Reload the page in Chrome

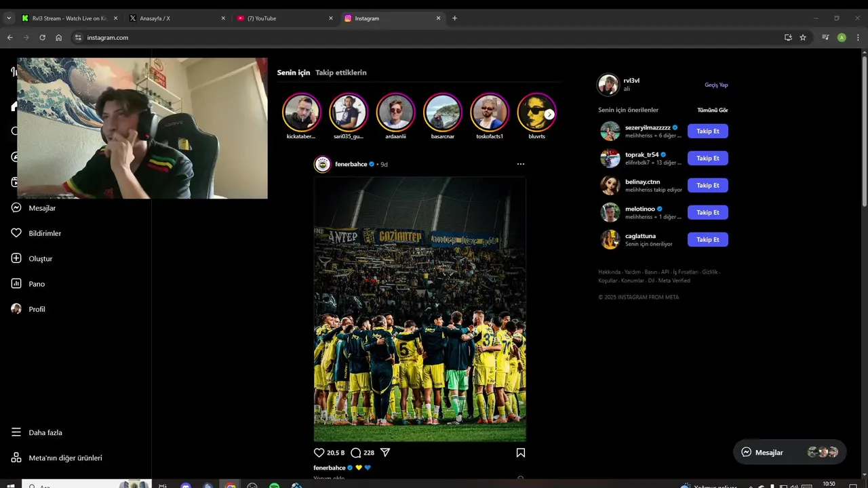click(x=42, y=37)
